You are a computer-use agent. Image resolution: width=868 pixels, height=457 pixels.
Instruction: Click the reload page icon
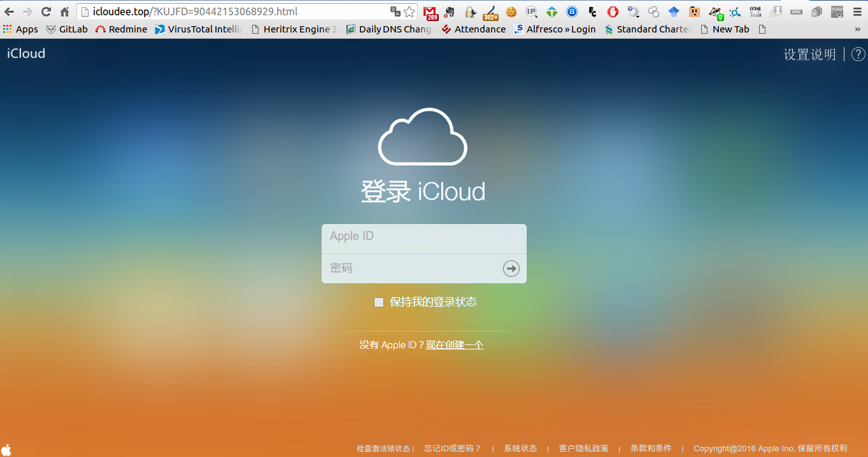(x=45, y=11)
